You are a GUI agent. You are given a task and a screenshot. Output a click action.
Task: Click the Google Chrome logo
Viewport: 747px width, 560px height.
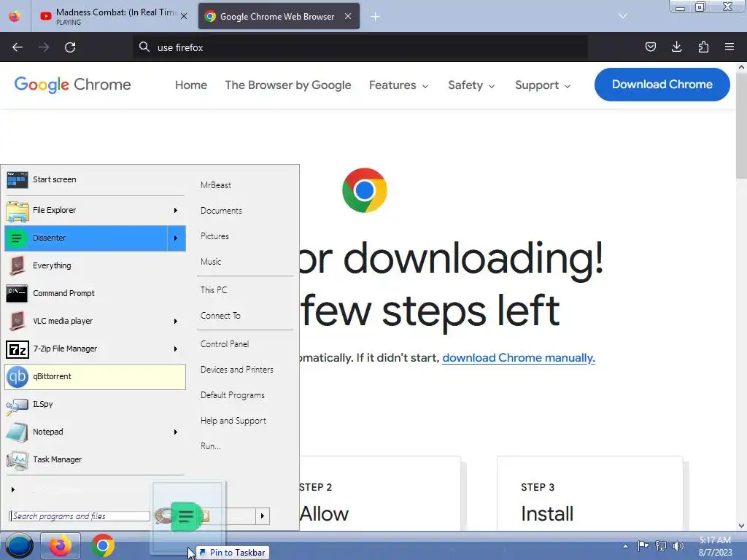pyautogui.click(x=72, y=85)
